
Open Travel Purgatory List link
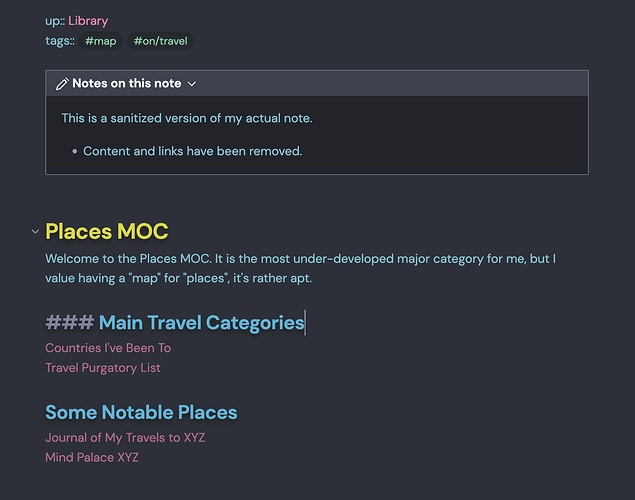[x=103, y=368]
